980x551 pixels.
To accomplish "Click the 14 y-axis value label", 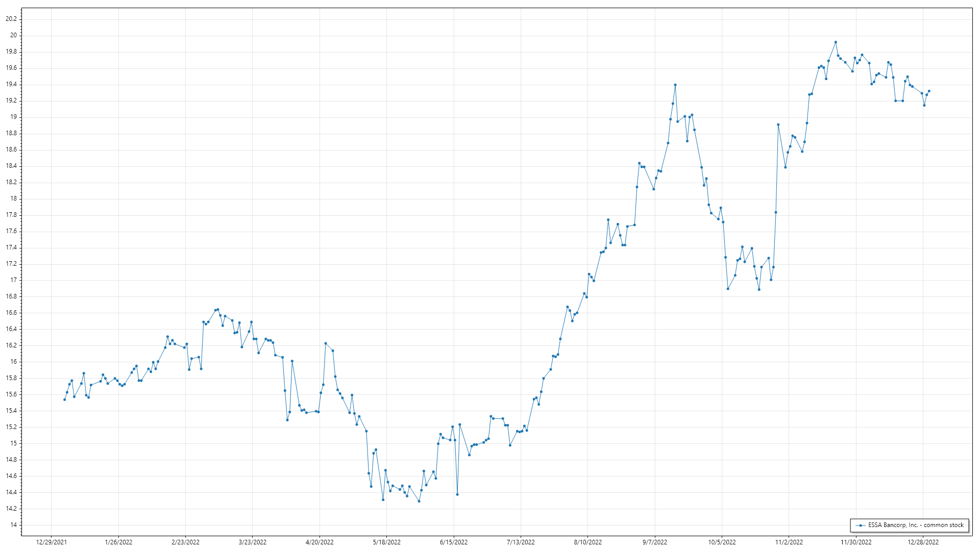I will pyautogui.click(x=13, y=525).
